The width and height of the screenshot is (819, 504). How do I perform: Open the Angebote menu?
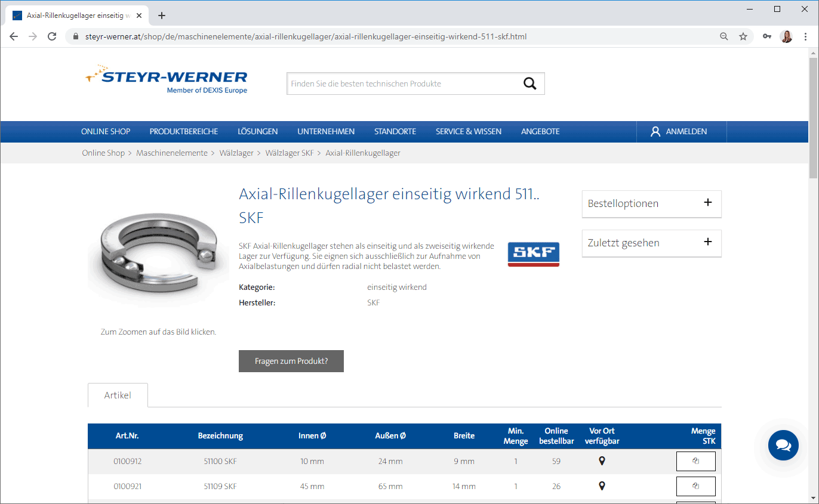click(540, 131)
